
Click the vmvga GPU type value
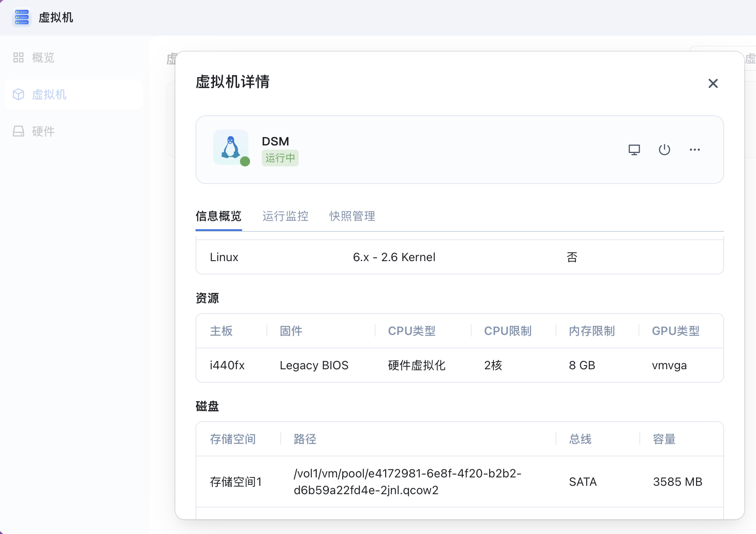(x=669, y=366)
